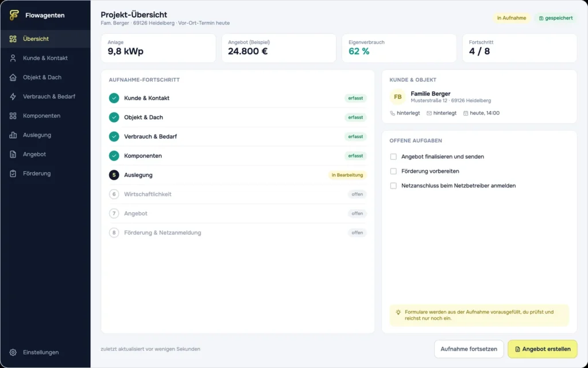Click Angebot erstellen button

pos(542,349)
